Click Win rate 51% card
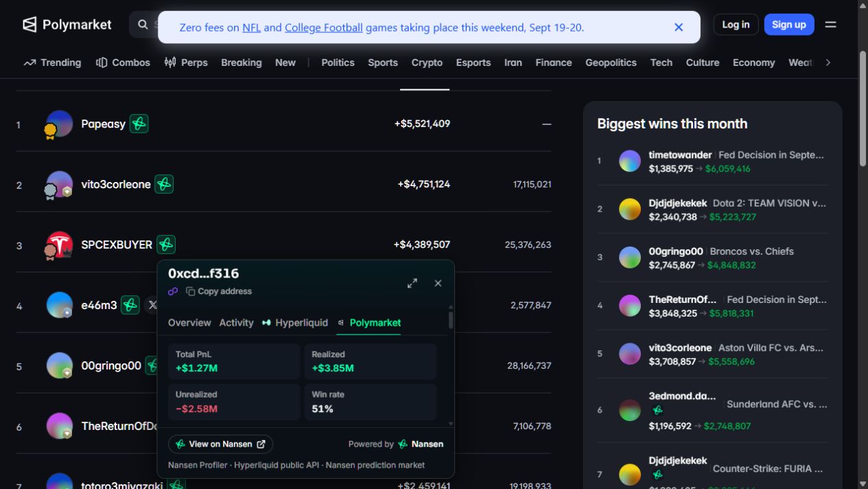This screenshot has width=868, height=489. click(x=371, y=402)
